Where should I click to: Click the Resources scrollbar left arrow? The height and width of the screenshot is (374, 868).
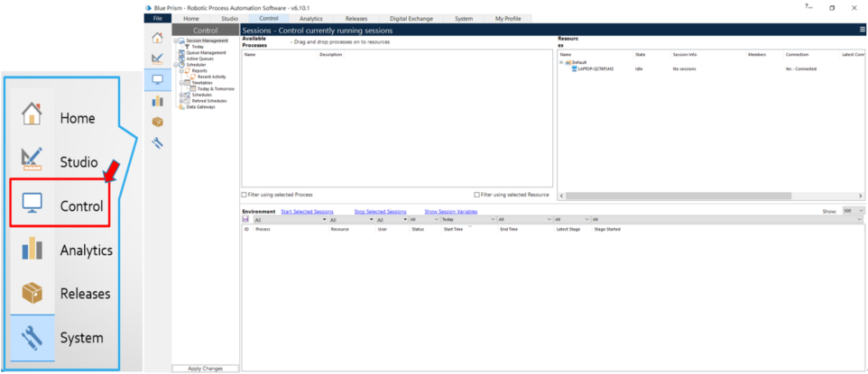coord(562,196)
